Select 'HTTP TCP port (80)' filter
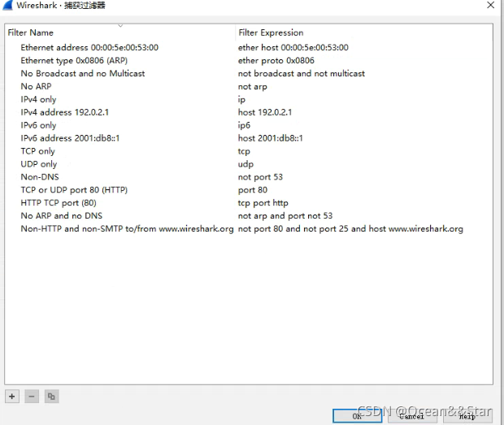Viewport: 504px width, 425px height. tap(59, 203)
